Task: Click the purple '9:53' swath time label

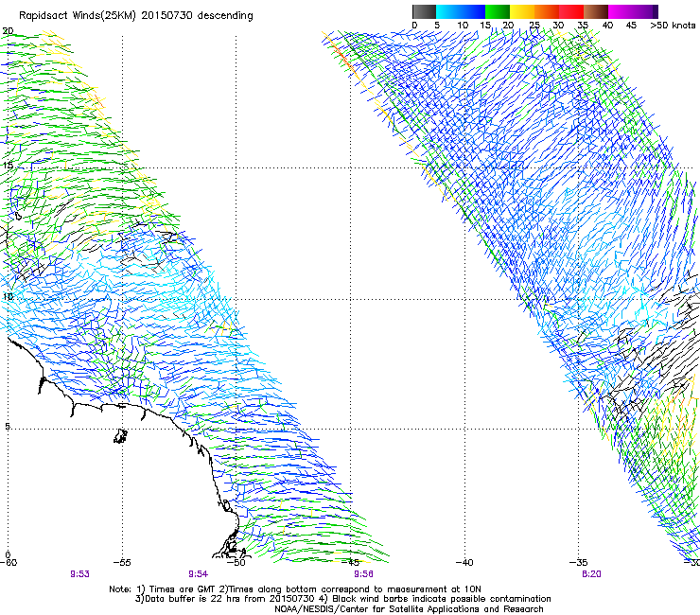Action: (x=79, y=574)
